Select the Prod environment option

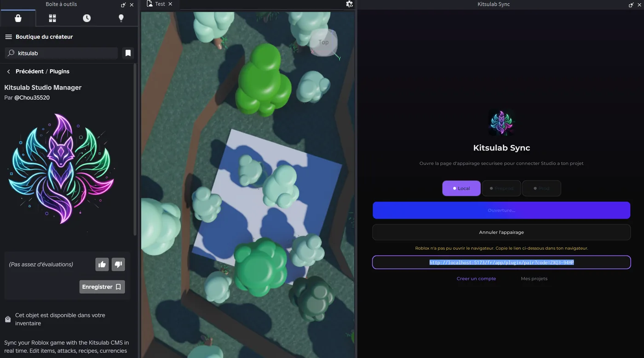point(541,188)
